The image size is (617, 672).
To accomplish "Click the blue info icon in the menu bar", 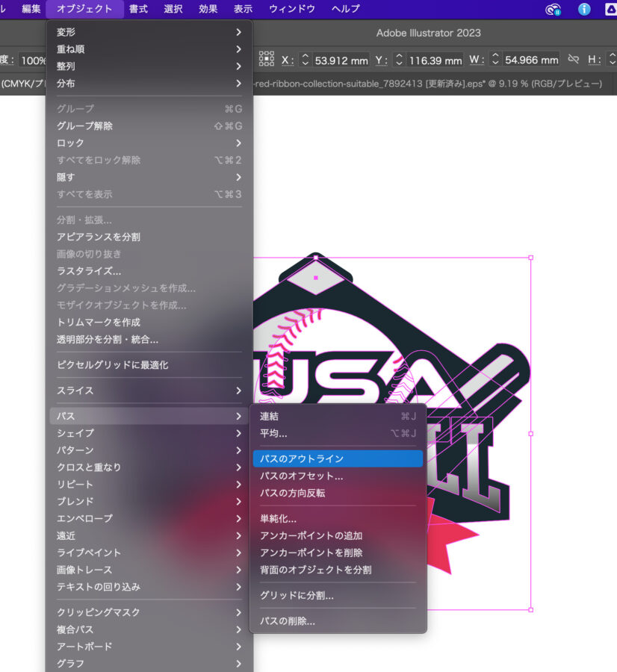I will [x=584, y=10].
